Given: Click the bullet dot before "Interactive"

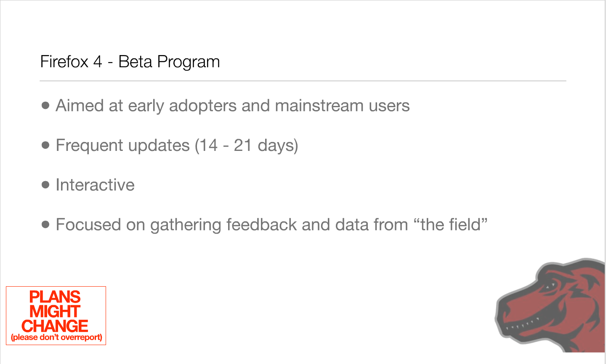Looking at the screenshot, I should [x=45, y=185].
